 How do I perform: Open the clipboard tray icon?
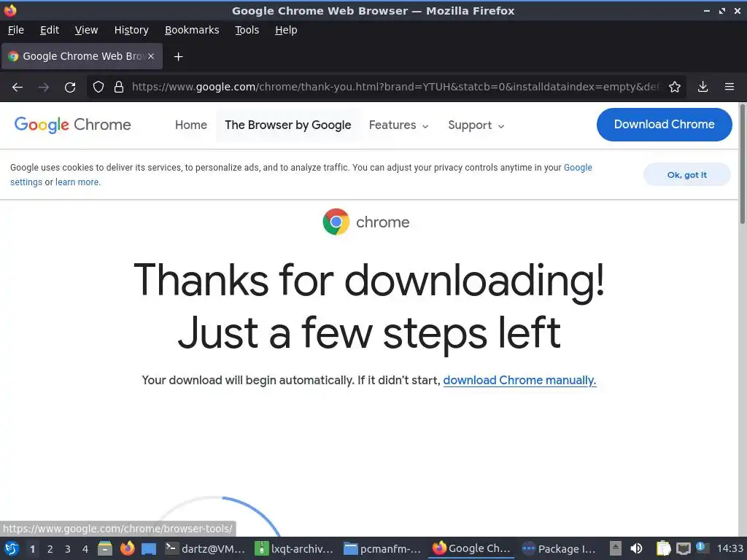point(663,548)
